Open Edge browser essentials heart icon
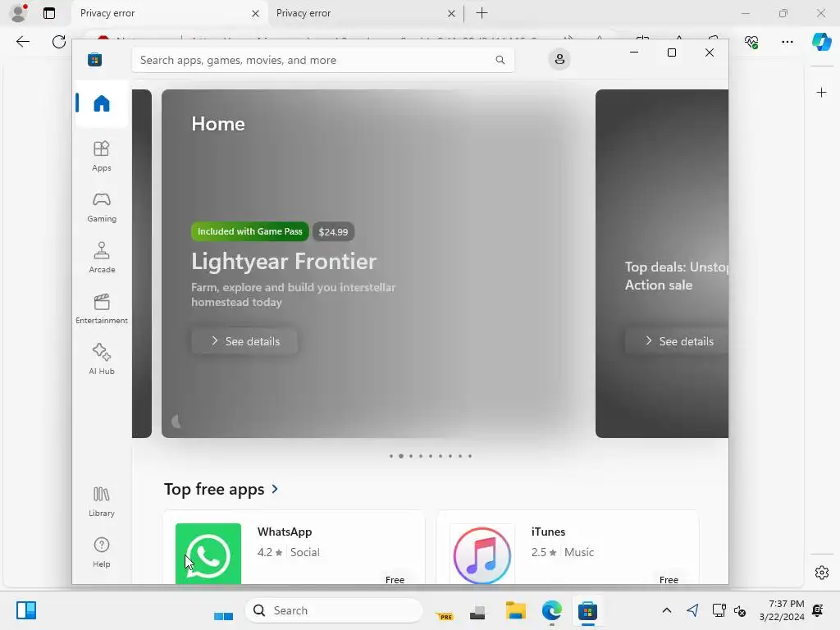The image size is (840, 630). 751,42
